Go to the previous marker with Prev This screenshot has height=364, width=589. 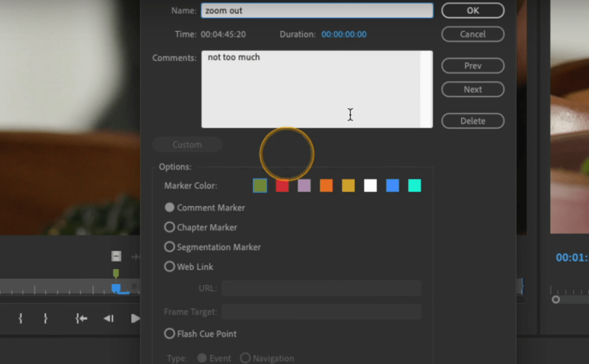[x=473, y=66]
